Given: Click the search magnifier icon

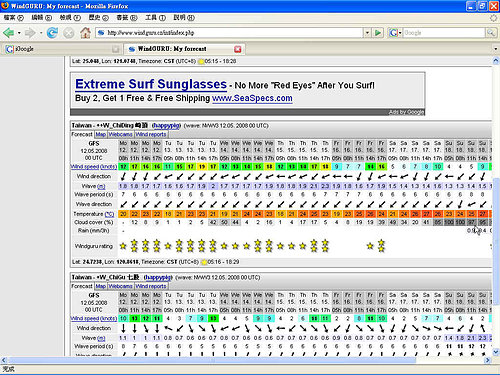Looking at the screenshot, I should click(491, 33).
